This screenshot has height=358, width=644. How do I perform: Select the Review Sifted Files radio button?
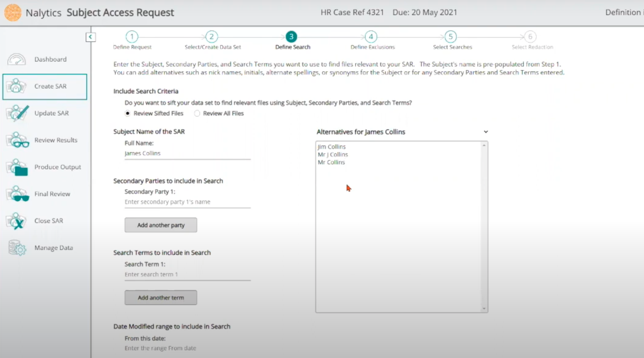tap(128, 113)
